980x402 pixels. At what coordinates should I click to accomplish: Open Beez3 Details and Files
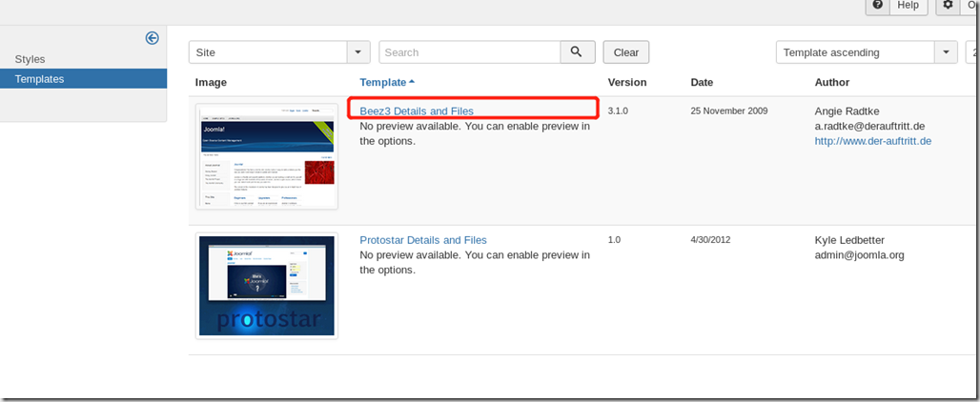[x=417, y=111]
